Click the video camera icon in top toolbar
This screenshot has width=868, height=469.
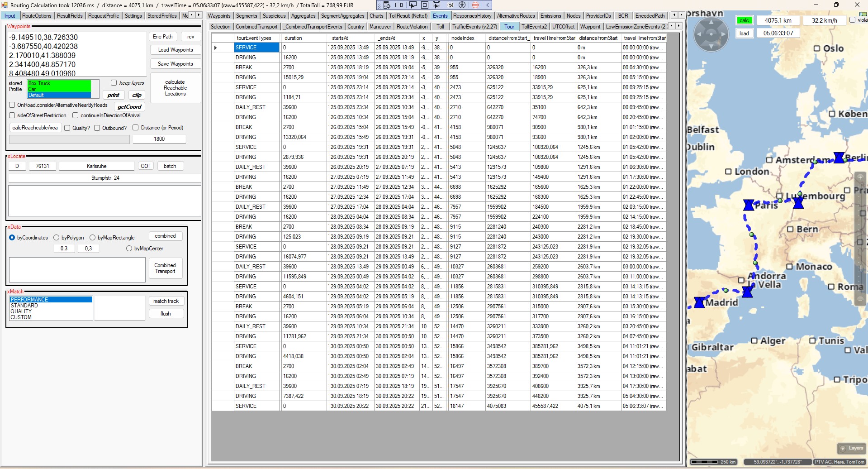coord(399,5)
